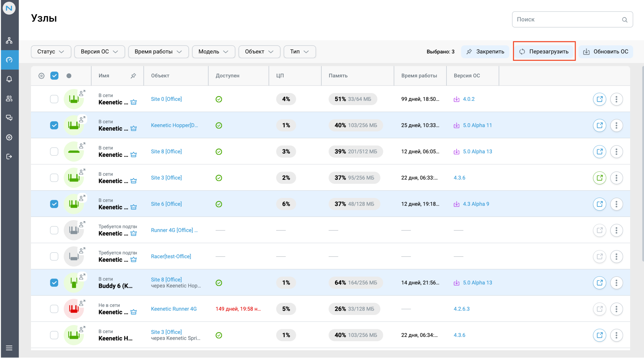Image resolution: width=644 pixels, height=358 pixels.
Task: Open the Site 0 [Office] link
Action: point(166,99)
